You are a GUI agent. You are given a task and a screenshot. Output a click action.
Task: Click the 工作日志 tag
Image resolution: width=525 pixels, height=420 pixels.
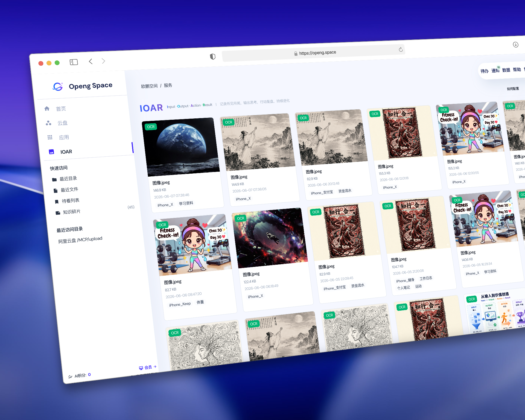(426, 278)
